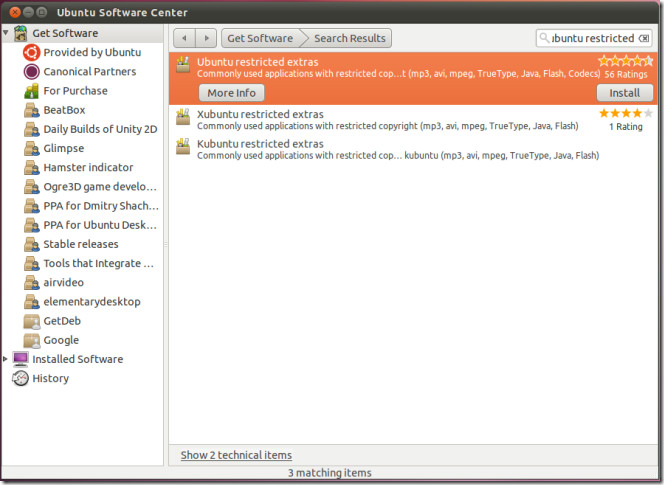
Task: Open the For Purchase category
Action: pos(75,91)
